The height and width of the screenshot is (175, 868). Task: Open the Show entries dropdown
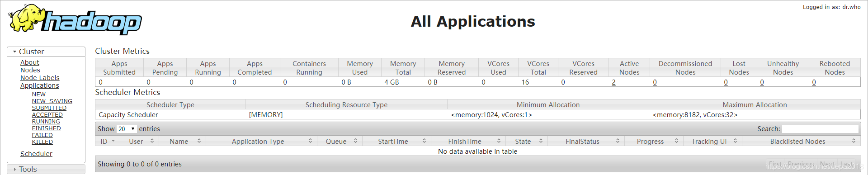pos(127,129)
